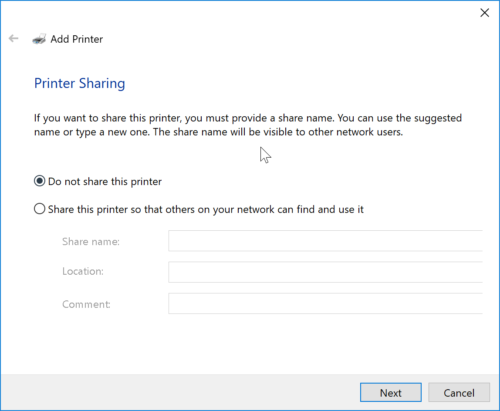
Task: Select the Share this printer radio circle
Action: 39,209
